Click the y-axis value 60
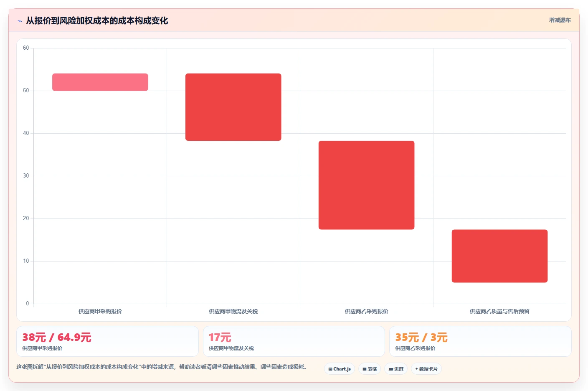The width and height of the screenshot is (588, 391). pyautogui.click(x=26, y=48)
